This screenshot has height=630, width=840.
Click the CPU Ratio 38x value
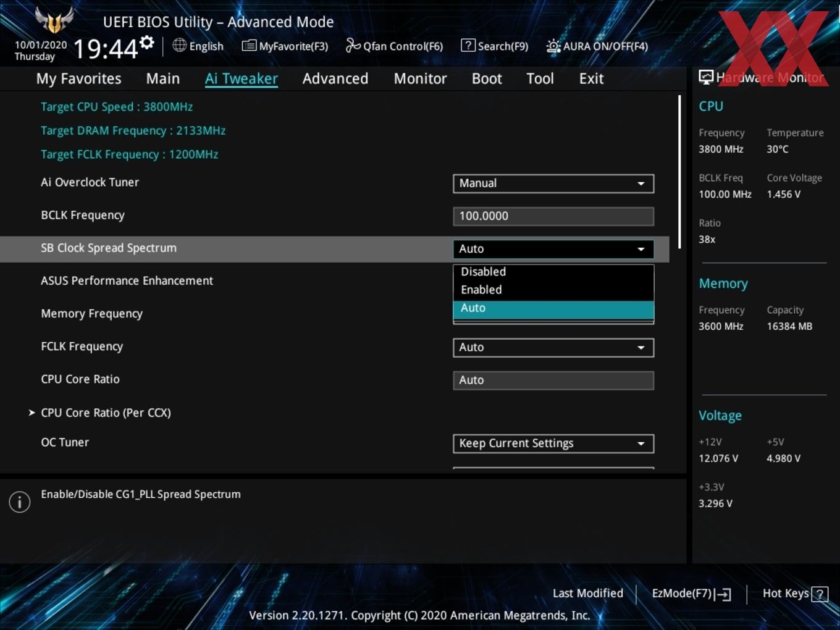point(707,240)
